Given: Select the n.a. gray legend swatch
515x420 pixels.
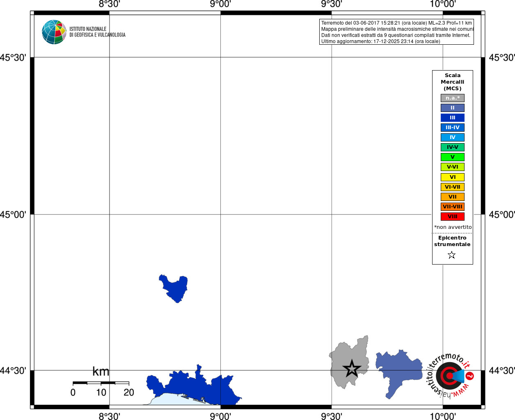Looking at the screenshot, I should 453,98.
